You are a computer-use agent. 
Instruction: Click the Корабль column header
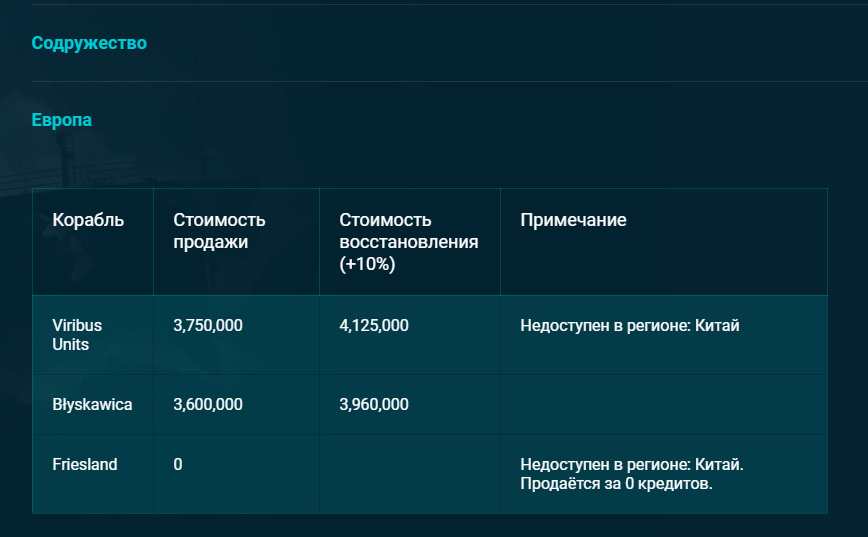(x=88, y=220)
